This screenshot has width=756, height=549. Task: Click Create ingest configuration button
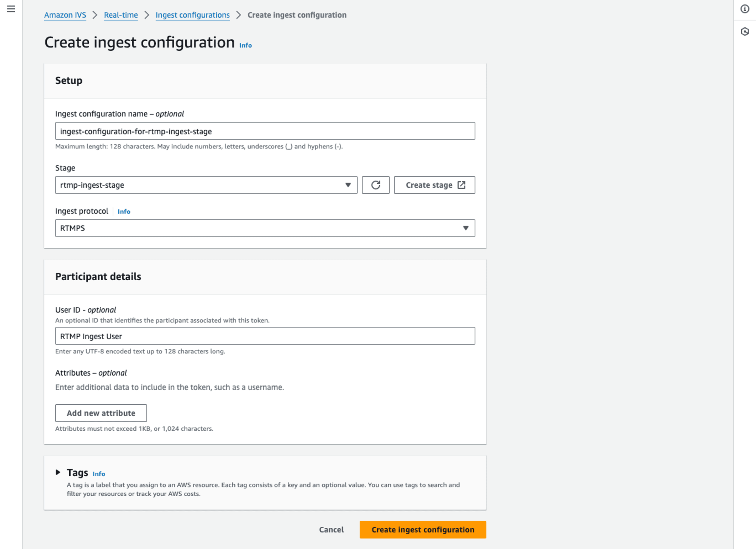point(423,529)
